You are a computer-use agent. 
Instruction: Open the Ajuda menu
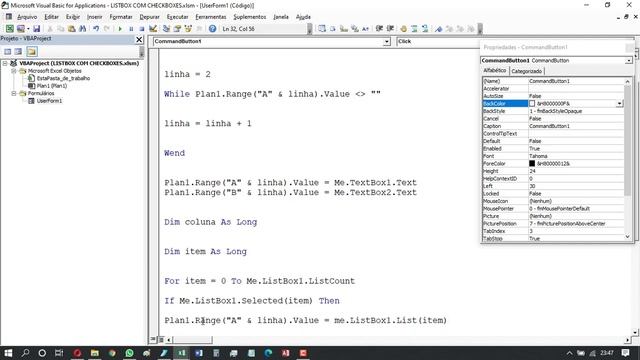click(303, 17)
